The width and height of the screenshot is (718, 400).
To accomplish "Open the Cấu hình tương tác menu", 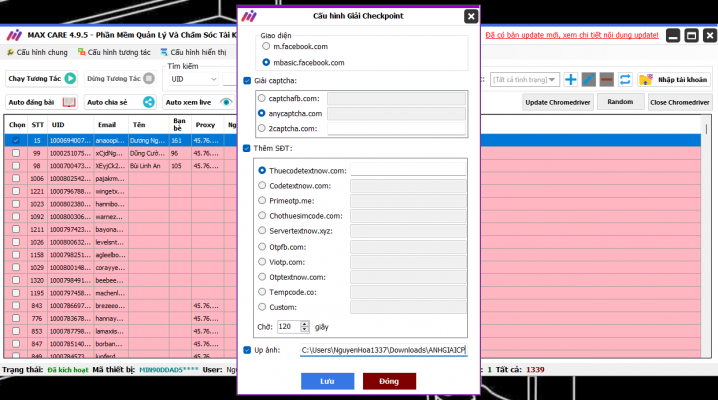I will (113, 51).
